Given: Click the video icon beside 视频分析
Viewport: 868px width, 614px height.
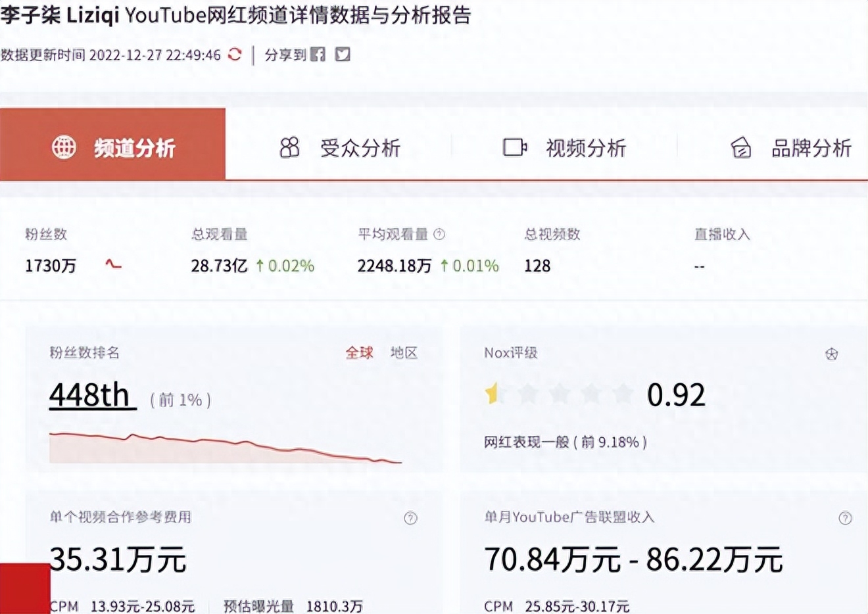Looking at the screenshot, I should tap(515, 147).
